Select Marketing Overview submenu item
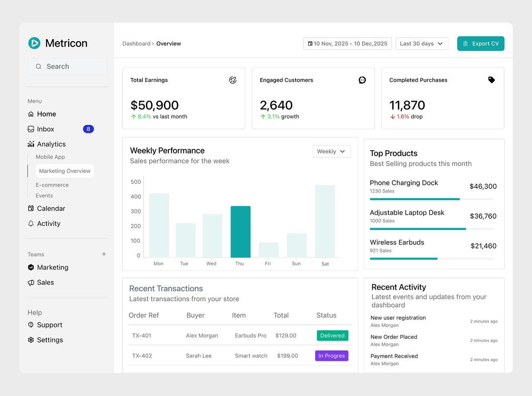532x396 pixels. click(65, 171)
